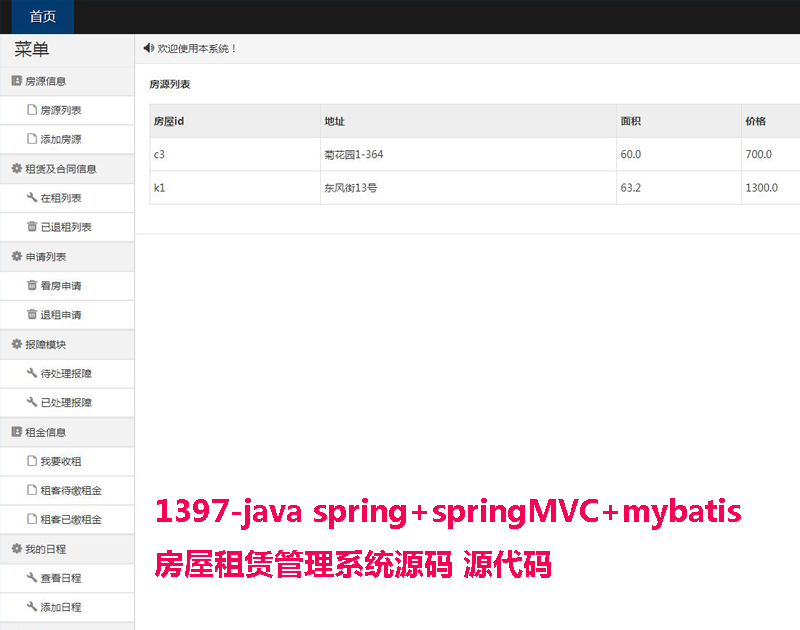Screen dimensions: 800x630
Task: Select house id k1 cell
Action: pos(235,188)
